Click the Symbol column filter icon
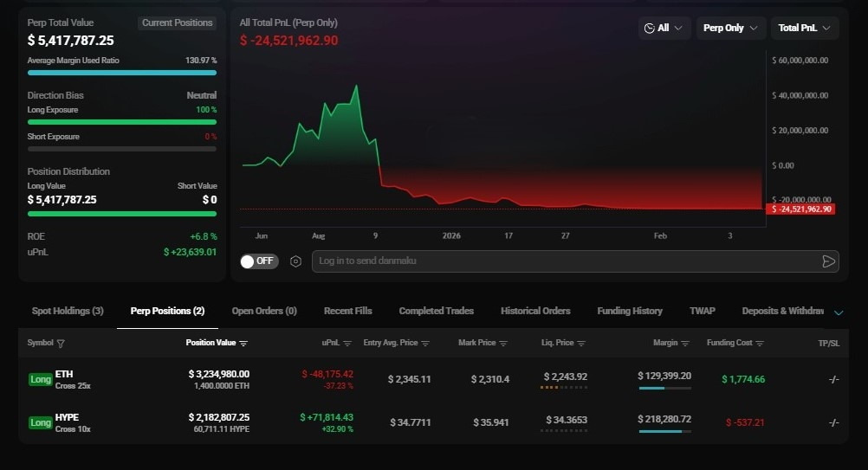This screenshot has height=470, width=868. click(x=61, y=344)
